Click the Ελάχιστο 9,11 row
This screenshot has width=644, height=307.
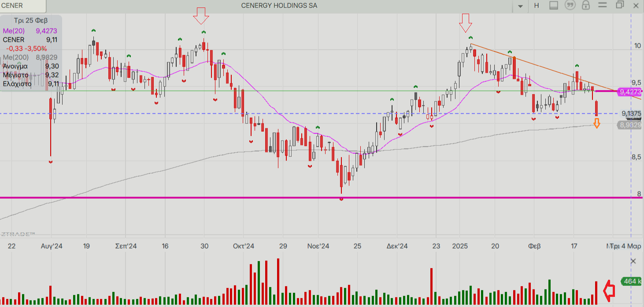tap(30, 84)
